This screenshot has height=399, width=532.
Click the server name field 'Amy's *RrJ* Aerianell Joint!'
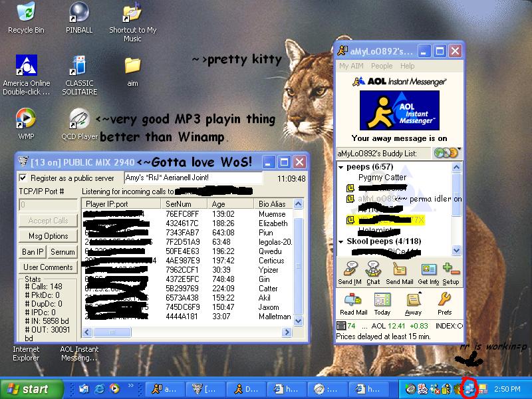click(194, 178)
